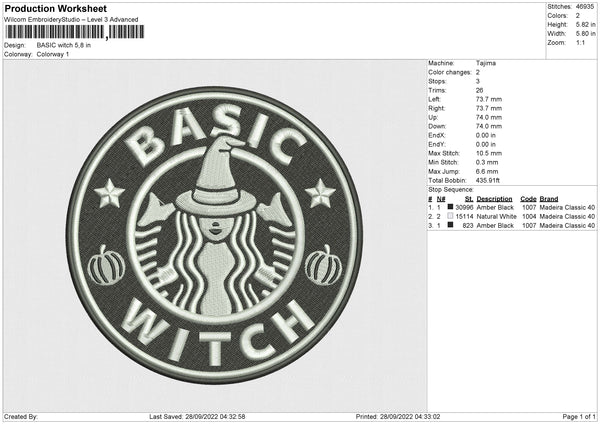
Task: Click the 'Color changes:' label
Action: [450, 72]
